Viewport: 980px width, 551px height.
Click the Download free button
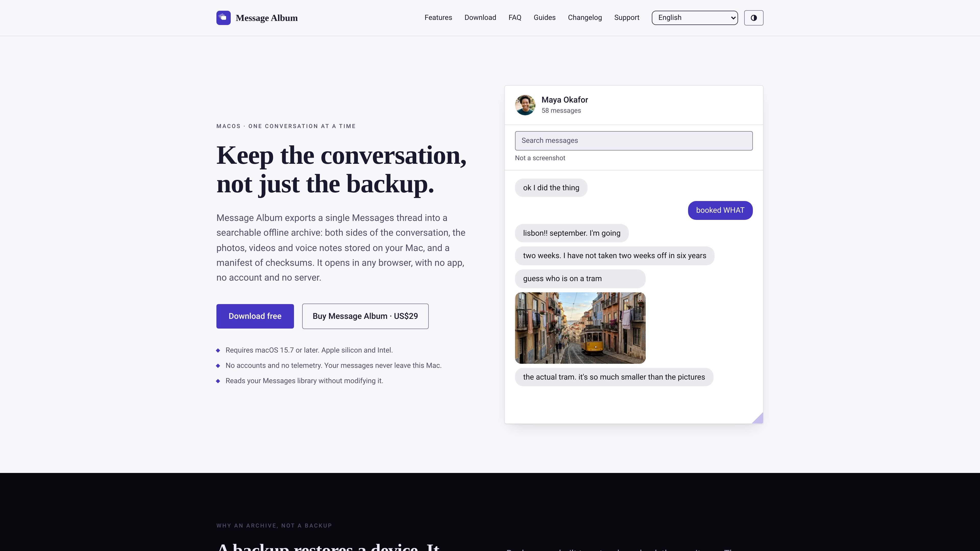(255, 316)
